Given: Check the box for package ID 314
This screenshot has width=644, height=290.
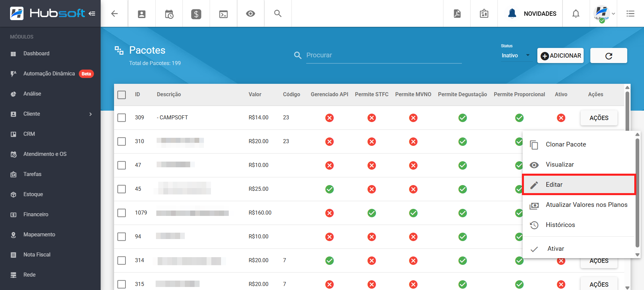Looking at the screenshot, I should [x=122, y=260].
